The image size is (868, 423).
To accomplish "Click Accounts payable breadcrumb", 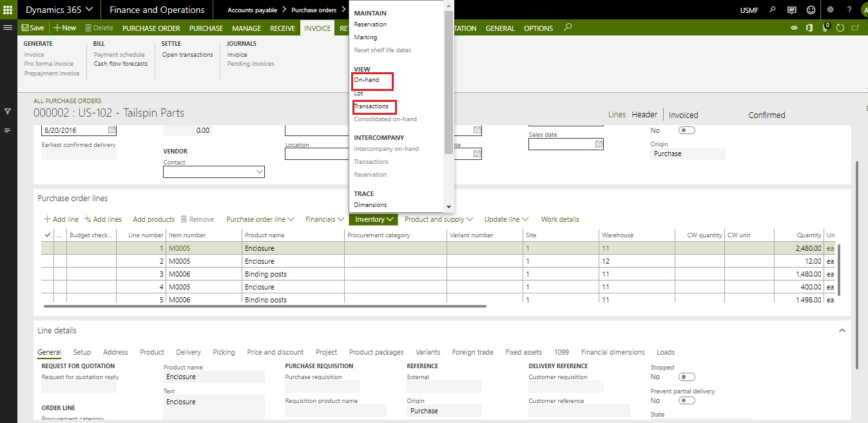I will [253, 10].
